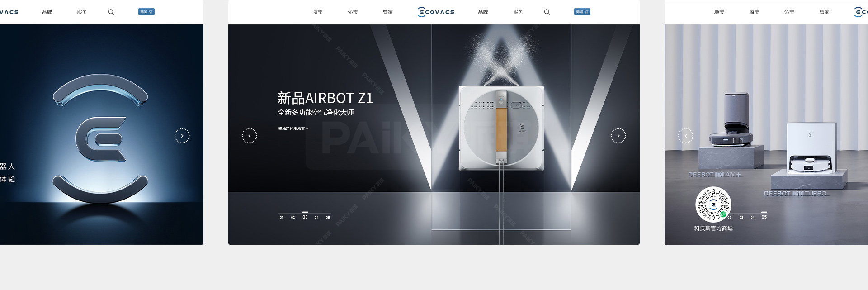Jump to slide 02 in center banner
868x290 pixels.
click(x=293, y=217)
